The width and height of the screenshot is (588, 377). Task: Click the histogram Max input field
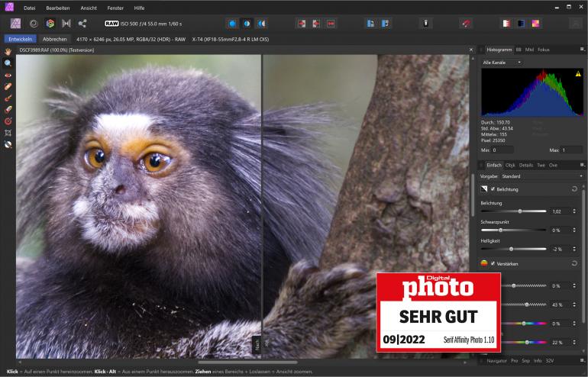tap(572, 150)
